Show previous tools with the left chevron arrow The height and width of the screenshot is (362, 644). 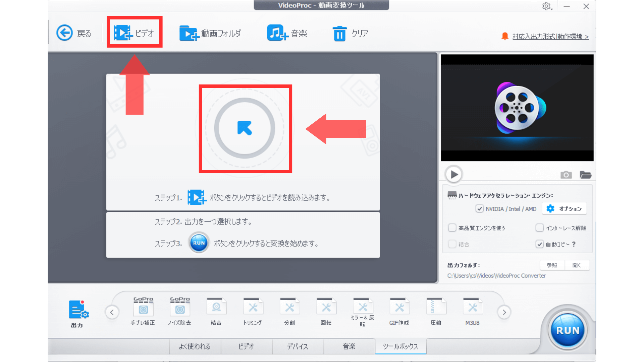(x=112, y=312)
